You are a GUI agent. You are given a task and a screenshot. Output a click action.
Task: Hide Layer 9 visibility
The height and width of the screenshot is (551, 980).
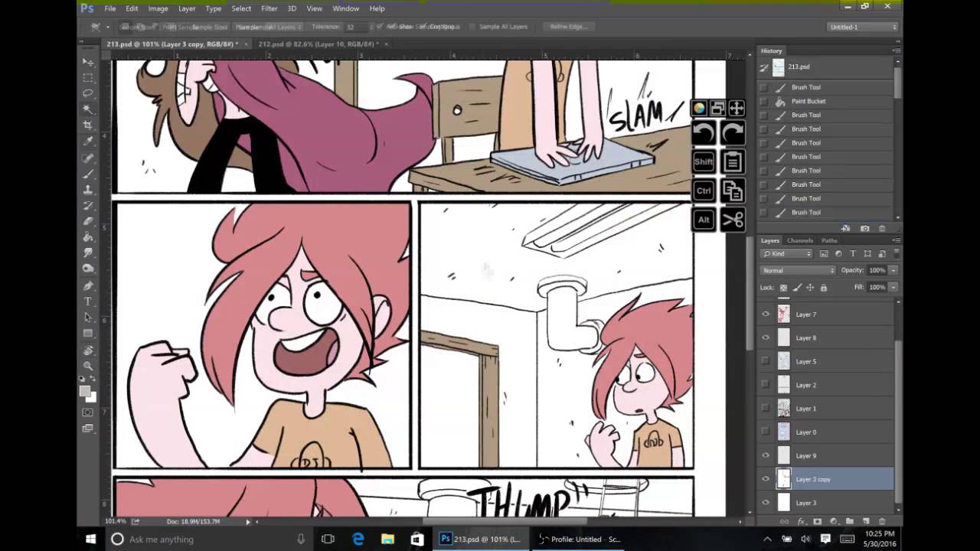pos(766,455)
